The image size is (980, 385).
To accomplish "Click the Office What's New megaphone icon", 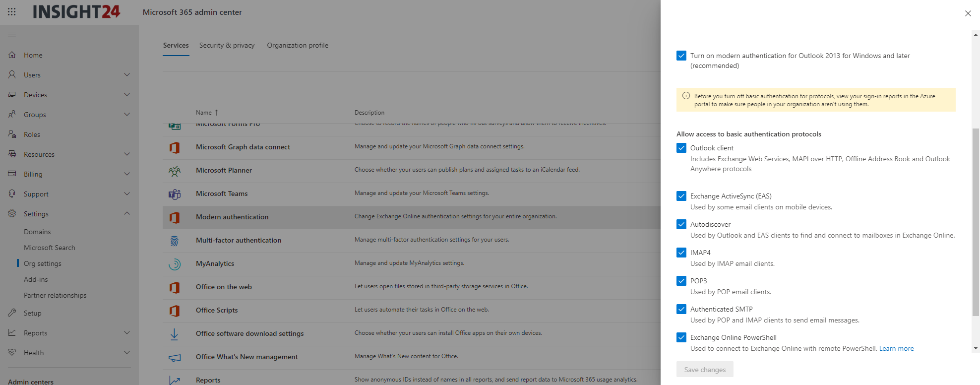I will click(x=175, y=357).
